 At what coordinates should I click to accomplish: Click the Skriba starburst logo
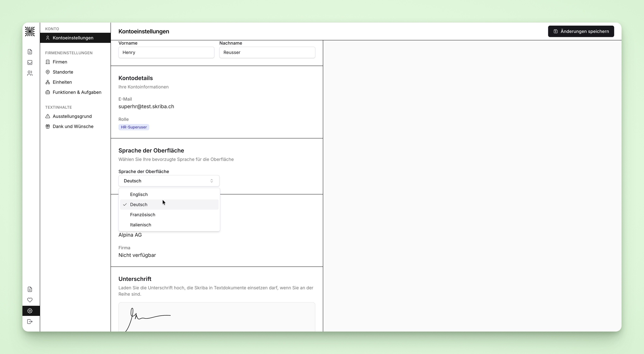30,31
